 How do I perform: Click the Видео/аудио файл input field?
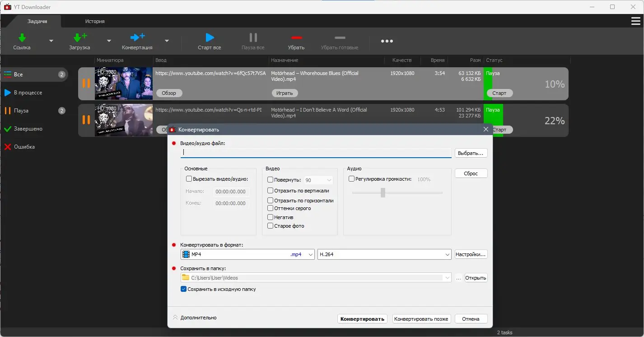(316, 153)
